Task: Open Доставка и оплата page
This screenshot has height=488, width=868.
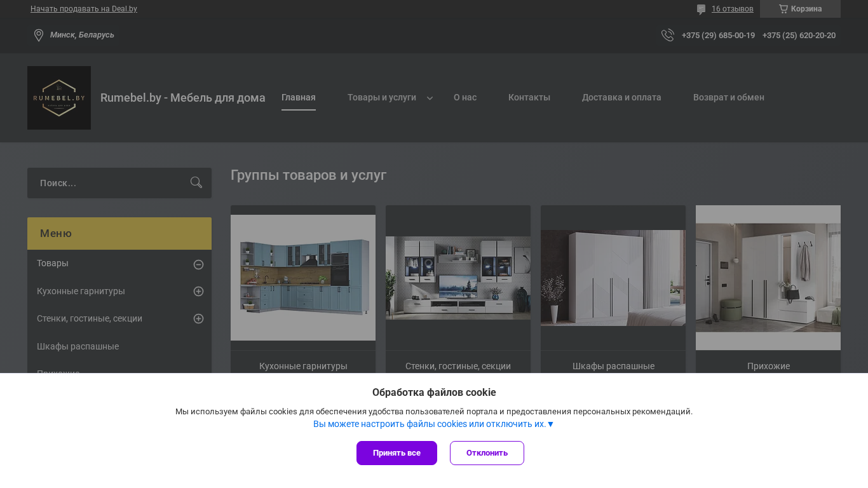Action: pyautogui.click(x=621, y=97)
